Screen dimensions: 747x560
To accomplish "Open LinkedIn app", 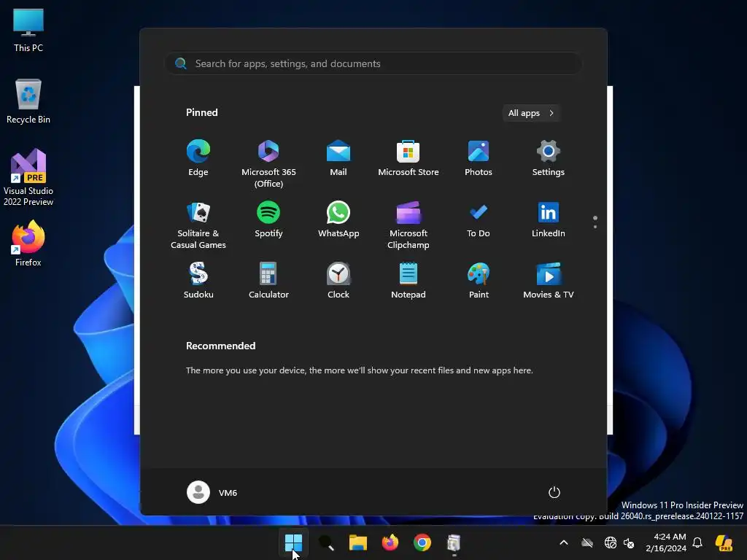I will [x=549, y=219].
